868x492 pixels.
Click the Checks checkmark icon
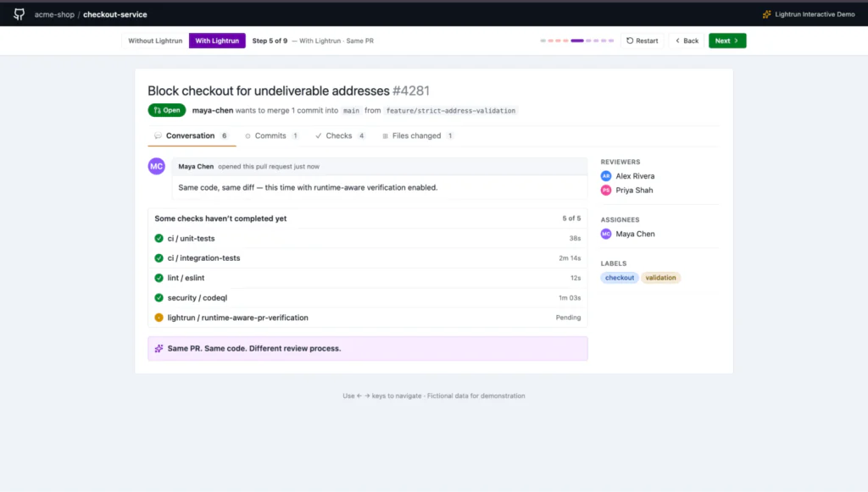[319, 136]
